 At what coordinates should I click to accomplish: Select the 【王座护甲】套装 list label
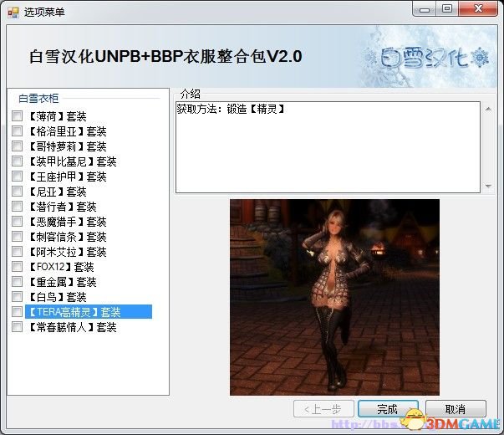68,177
